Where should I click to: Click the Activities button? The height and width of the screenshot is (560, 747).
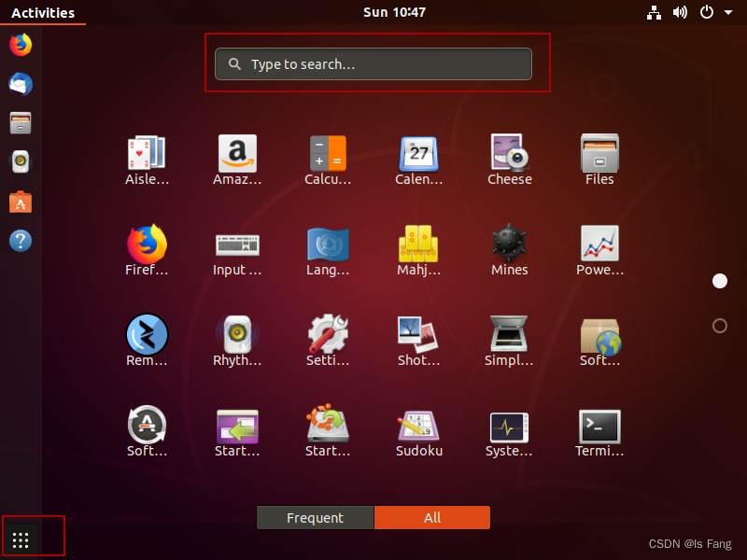tap(43, 12)
